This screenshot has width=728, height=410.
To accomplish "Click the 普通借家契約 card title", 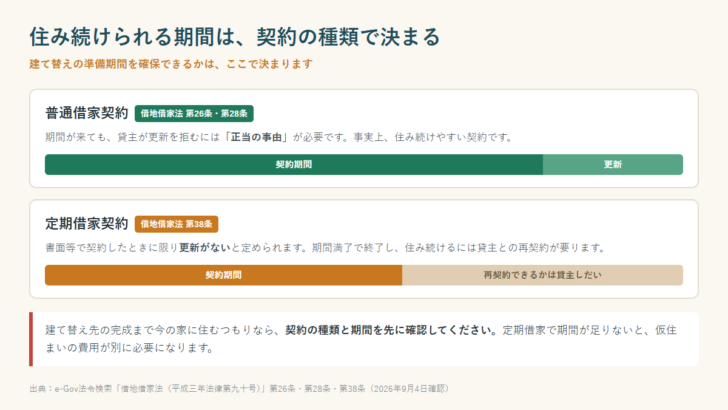I will 86,113.
